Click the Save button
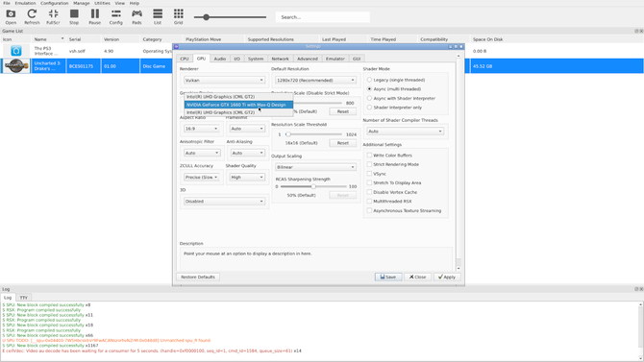Viewport: 644px width, 362px height. coord(388,278)
